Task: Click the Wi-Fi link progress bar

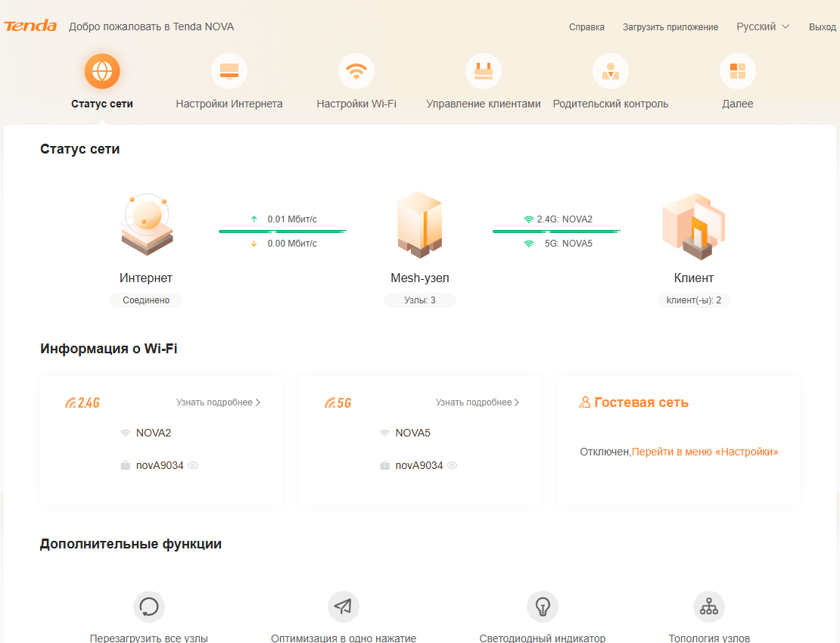Action: click(557, 231)
